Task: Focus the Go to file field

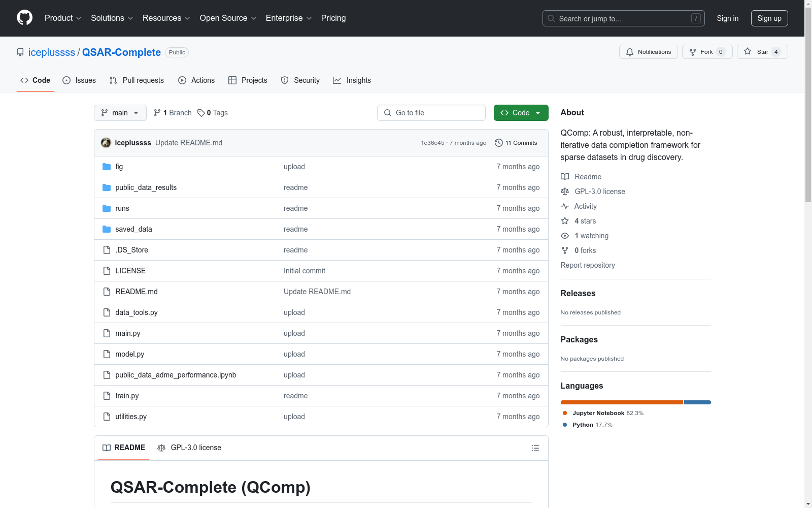Action: pos(431,113)
